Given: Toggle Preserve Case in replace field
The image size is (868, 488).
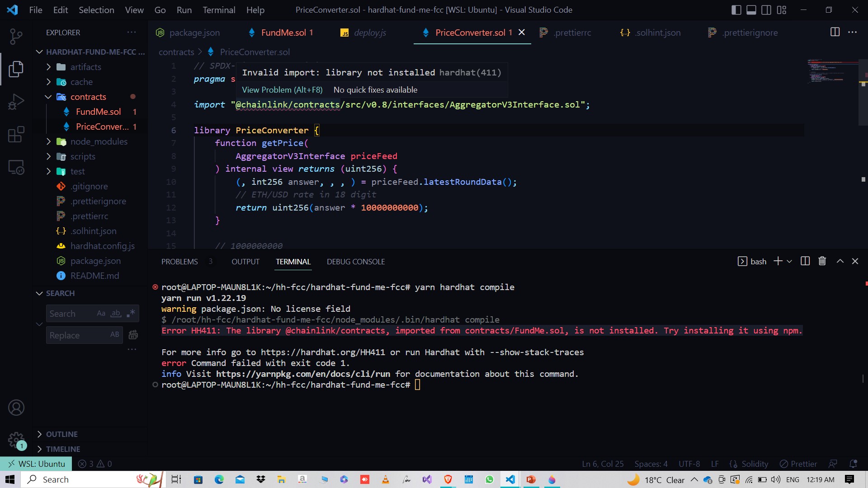Looking at the screenshot, I should [x=115, y=335].
